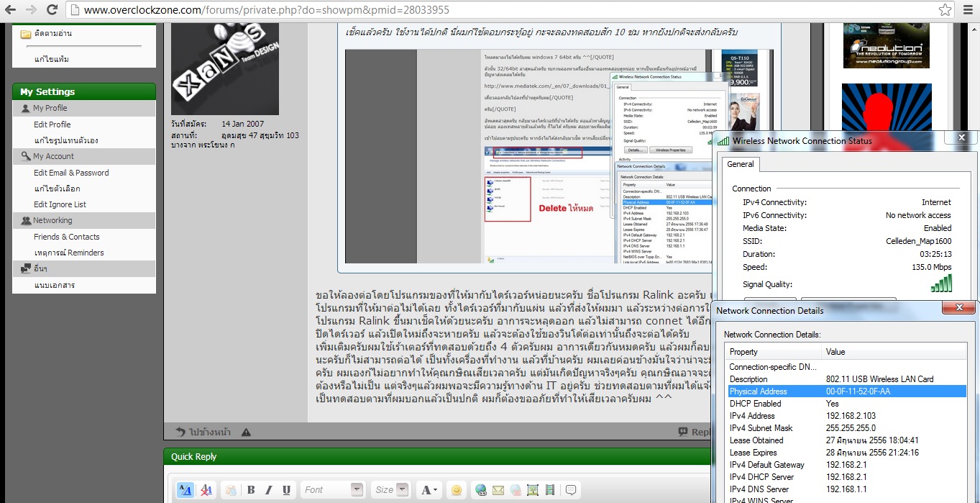Click the My Account section header
Image resolution: width=980 pixels, height=503 pixels.
(84, 156)
